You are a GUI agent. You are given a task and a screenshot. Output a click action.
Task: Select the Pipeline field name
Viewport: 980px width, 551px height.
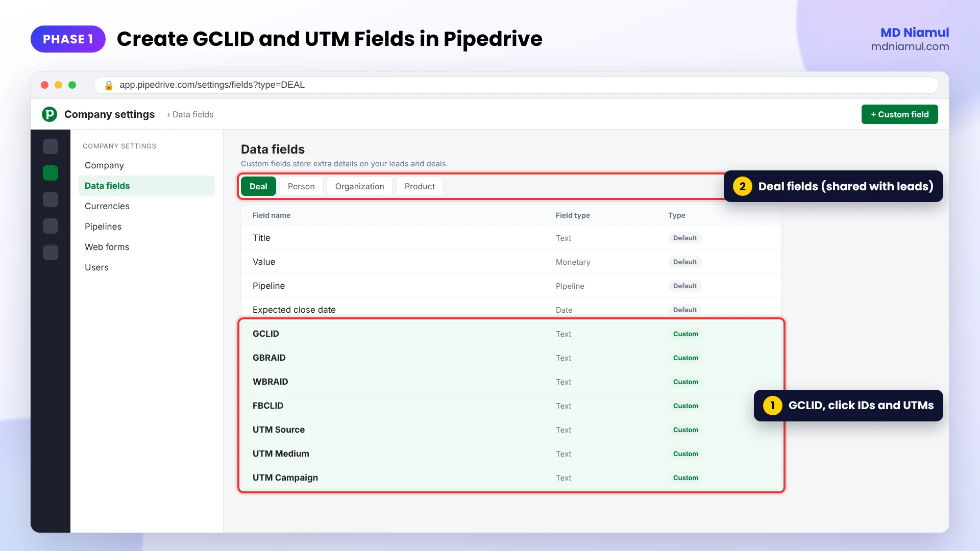[x=268, y=286]
